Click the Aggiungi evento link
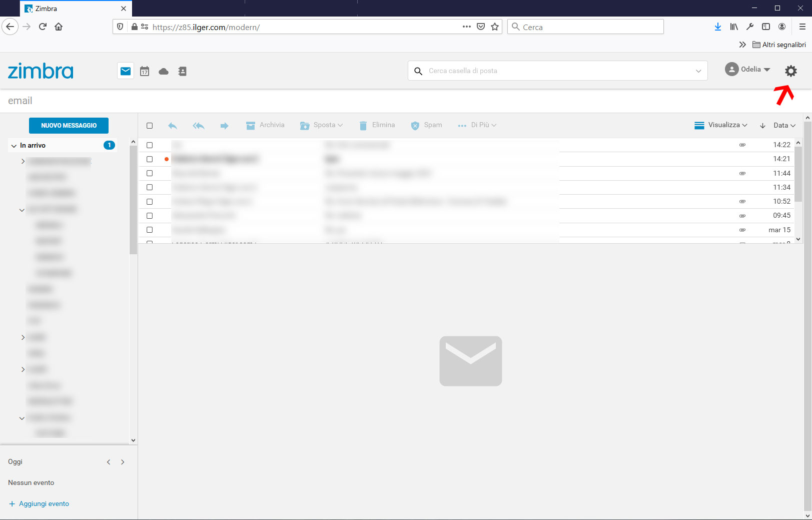Viewport: 812px width, 520px height. (39, 504)
